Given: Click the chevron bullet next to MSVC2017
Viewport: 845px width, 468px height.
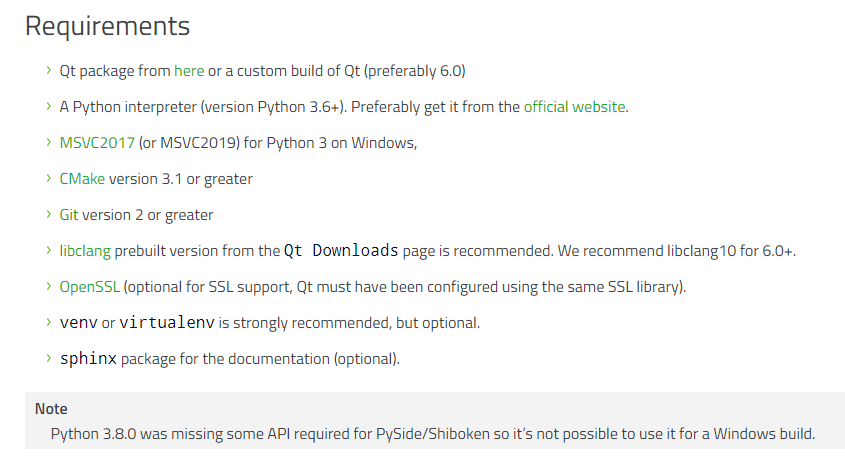Looking at the screenshot, I should tap(49, 143).
